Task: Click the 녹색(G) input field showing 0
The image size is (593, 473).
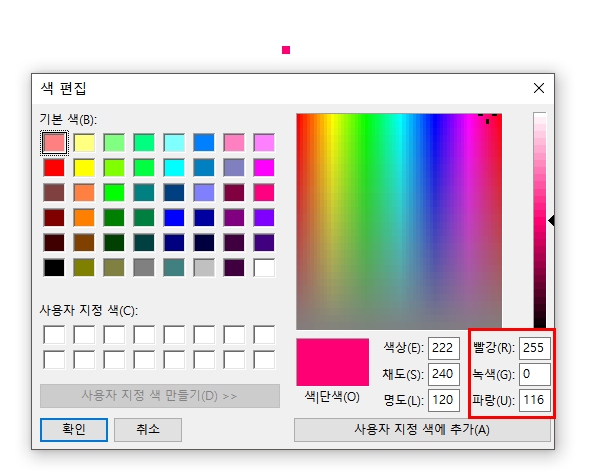Action: point(534,374)
